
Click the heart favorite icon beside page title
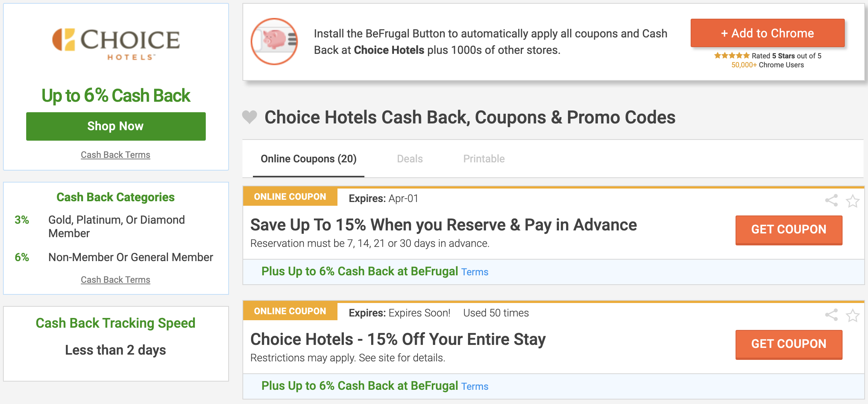click(x=250, y=117)
